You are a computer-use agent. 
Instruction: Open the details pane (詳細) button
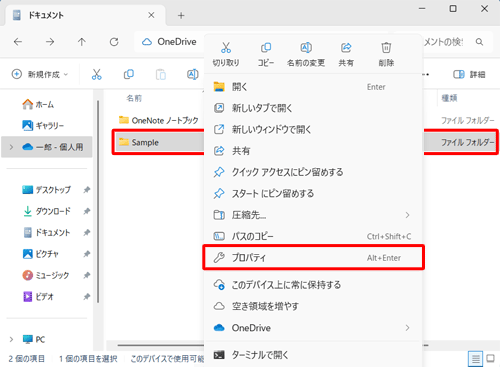[469, 74]
